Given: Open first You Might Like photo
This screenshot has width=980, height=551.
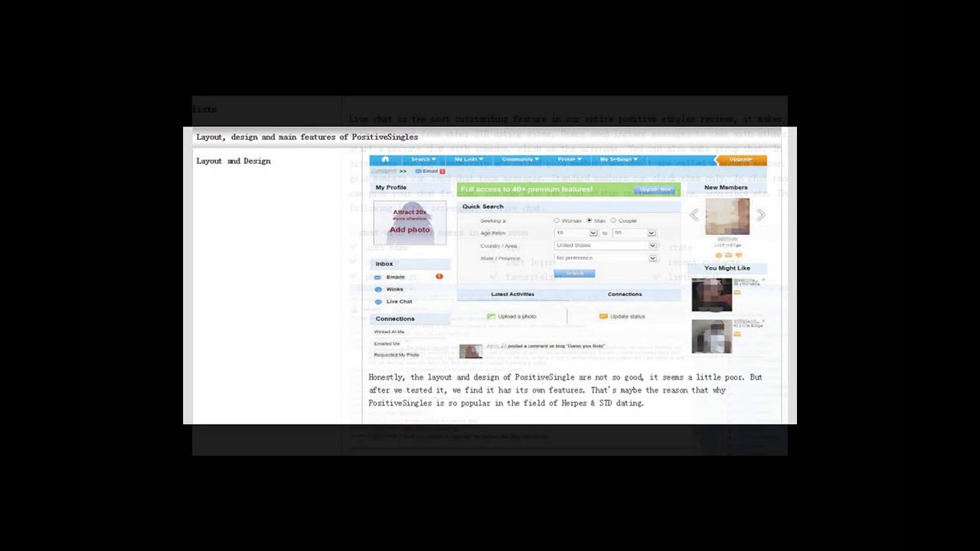Looking at the screenshot, I should click(712, 295).
